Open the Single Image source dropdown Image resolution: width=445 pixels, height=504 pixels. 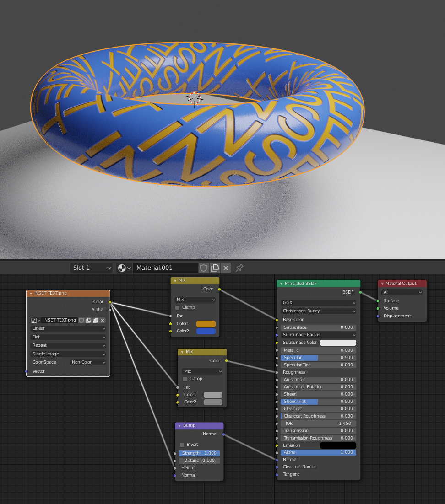(x=68, y=354)
